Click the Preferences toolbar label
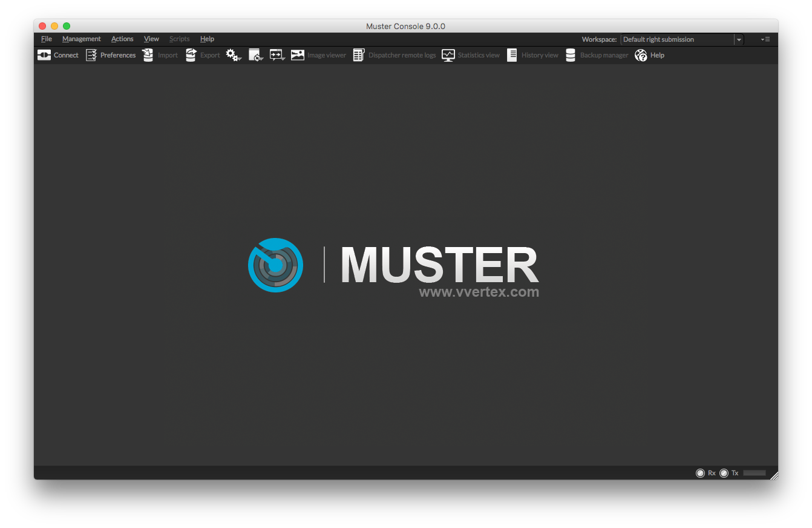812x528 pixels. pos(118,55)
